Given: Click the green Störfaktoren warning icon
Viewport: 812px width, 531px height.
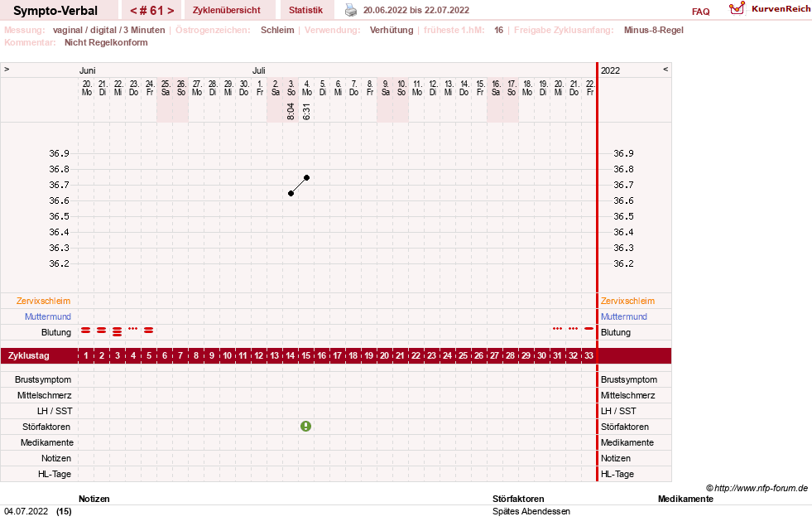Looking at the screenshot, I should 306,427.
